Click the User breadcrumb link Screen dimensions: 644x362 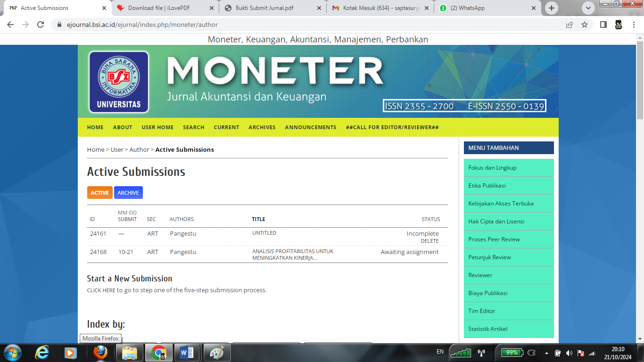point(117,149)
